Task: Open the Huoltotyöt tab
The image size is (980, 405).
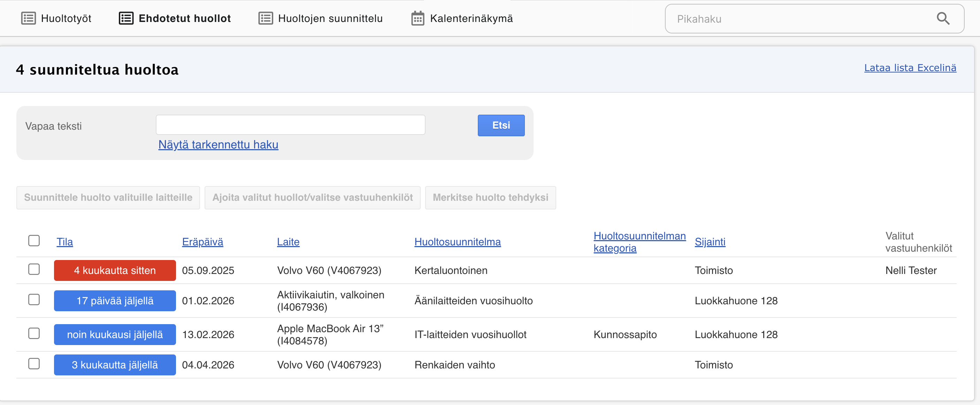Action: pyautogui.click(x=66, y=18)
